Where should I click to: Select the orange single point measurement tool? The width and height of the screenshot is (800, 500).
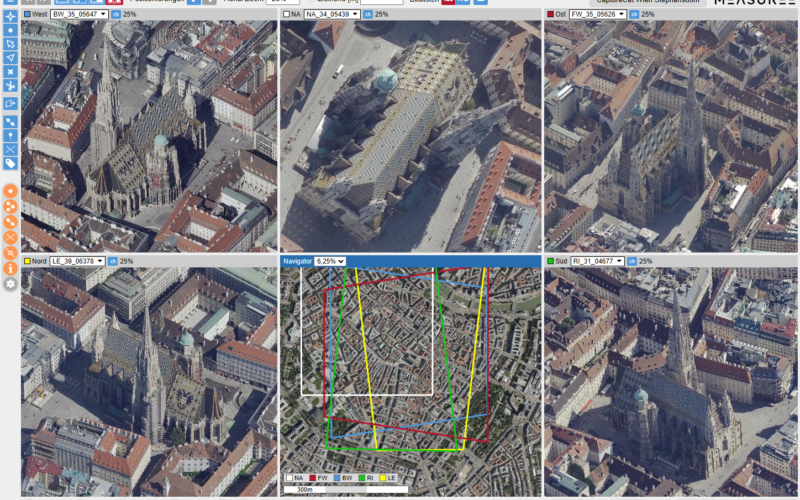coord(10,191)
